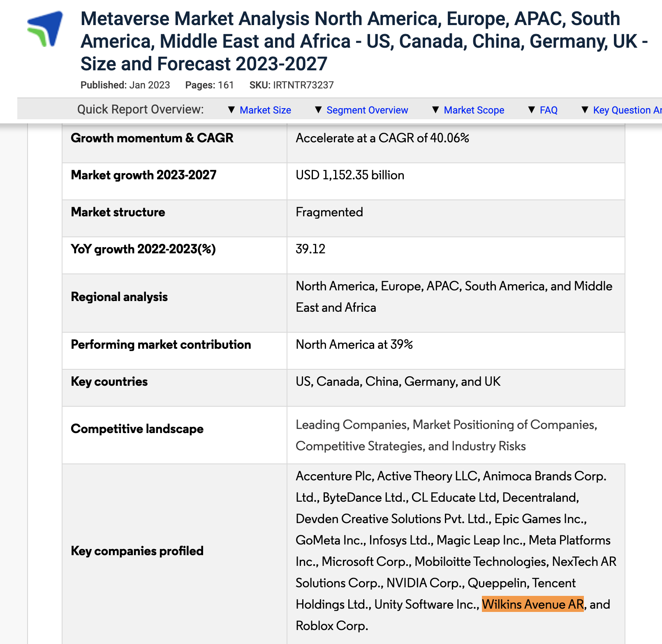The height and width of the screenshot is (644, 662).
Task: Click the 'Competitive landscape' row label
Action: coord(137,429)
